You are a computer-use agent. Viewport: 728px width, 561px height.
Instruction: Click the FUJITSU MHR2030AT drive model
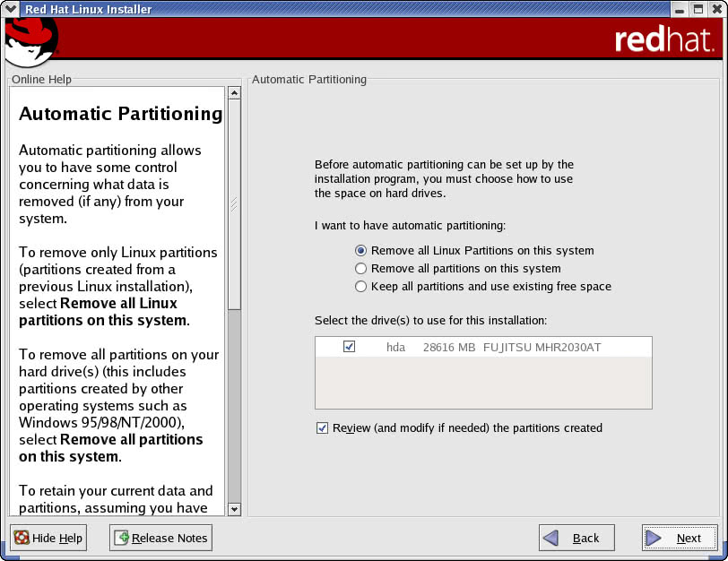click(542, 348)
